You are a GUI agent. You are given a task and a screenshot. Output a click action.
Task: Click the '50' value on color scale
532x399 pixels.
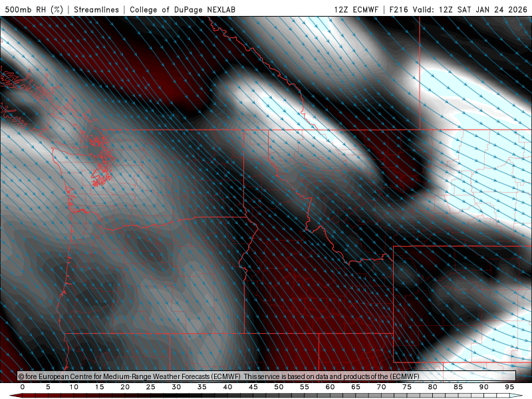pyautogui.click(x=279, y=387)
